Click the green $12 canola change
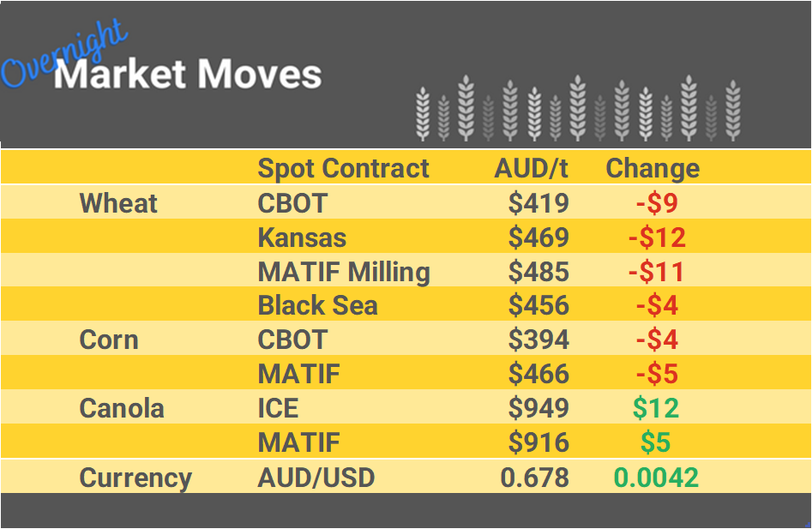The image size is (812, 529). (656, 408)
